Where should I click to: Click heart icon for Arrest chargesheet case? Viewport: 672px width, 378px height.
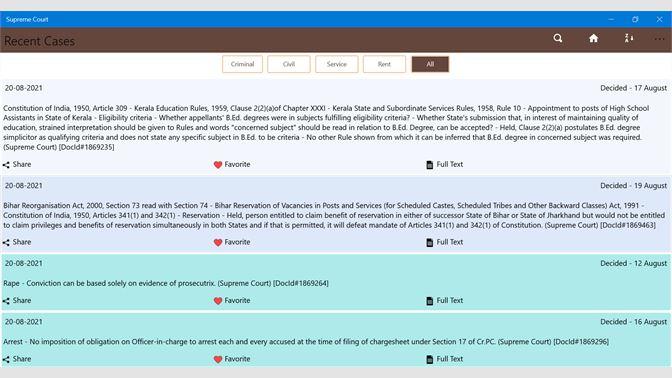[x=218, y=359]
